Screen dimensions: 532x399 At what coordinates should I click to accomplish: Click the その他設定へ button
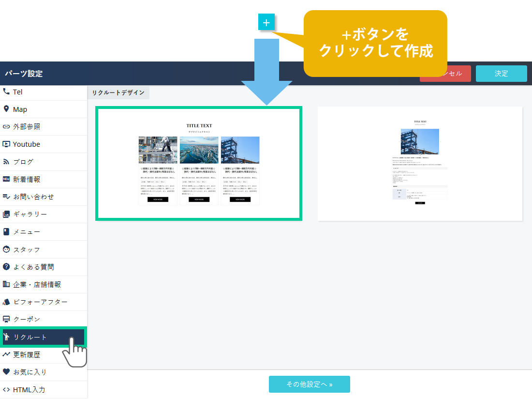[x=309, y=384]
